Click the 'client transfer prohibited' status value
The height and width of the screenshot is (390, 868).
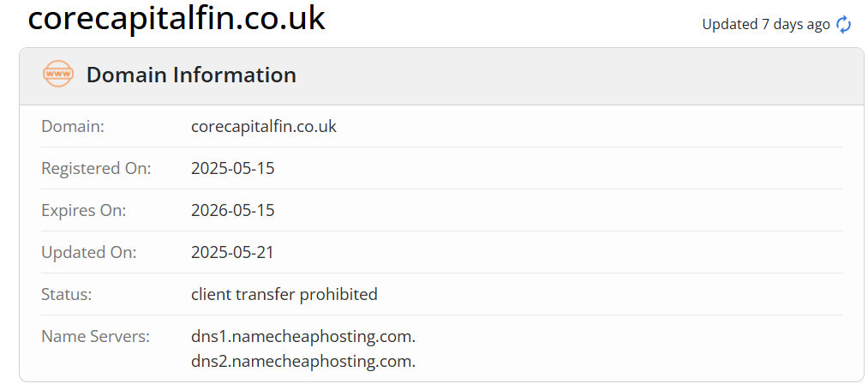pos(284,294)
